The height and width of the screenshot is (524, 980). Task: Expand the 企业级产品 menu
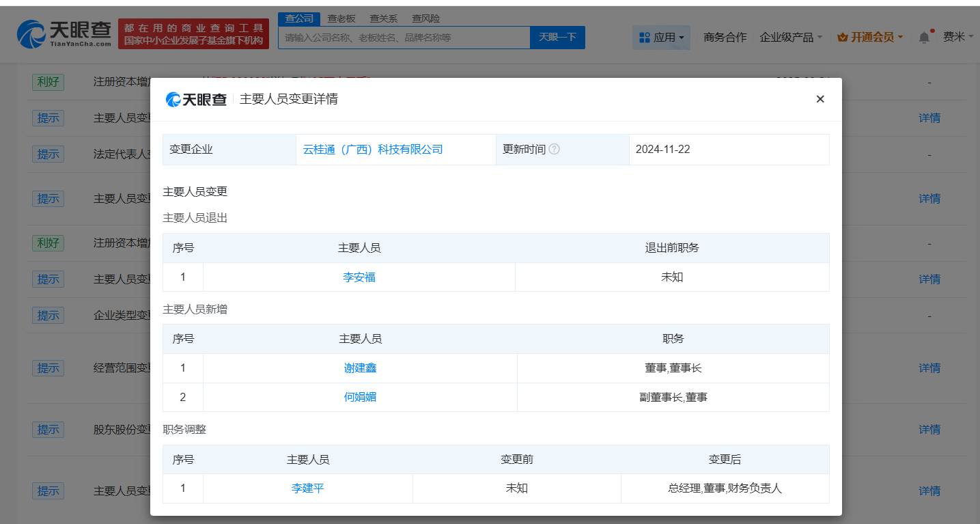click(791, 38)
